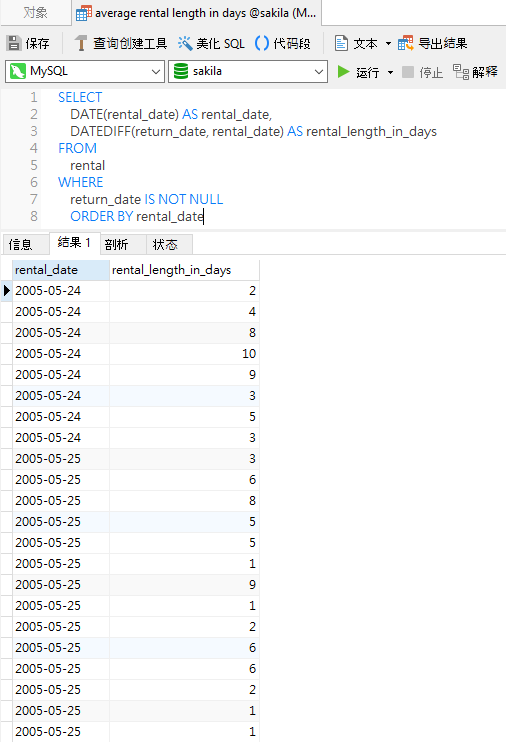Click Export Result (导出结果) label

[x=443, y=44]
